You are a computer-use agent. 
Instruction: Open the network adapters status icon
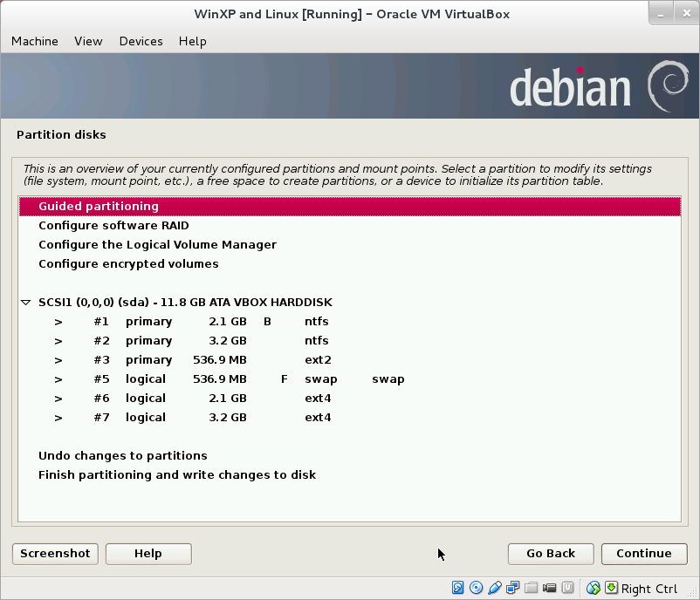(x=511, y=588)
